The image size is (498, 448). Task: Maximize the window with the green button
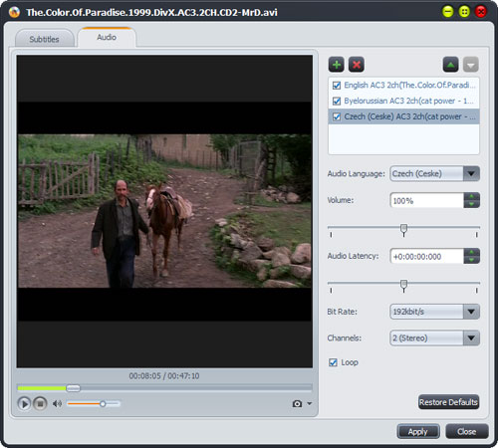click(x=464, y=12)
